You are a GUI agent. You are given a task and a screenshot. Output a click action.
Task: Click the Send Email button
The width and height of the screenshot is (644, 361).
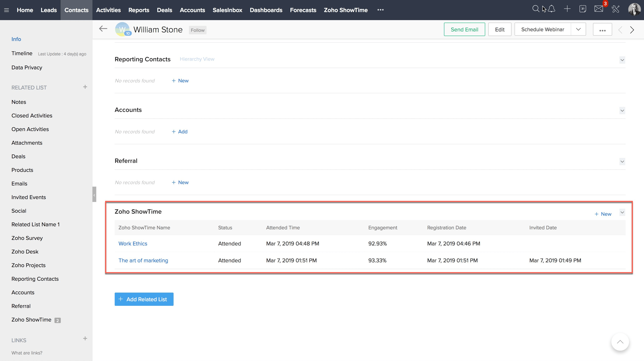click(464, 29)
